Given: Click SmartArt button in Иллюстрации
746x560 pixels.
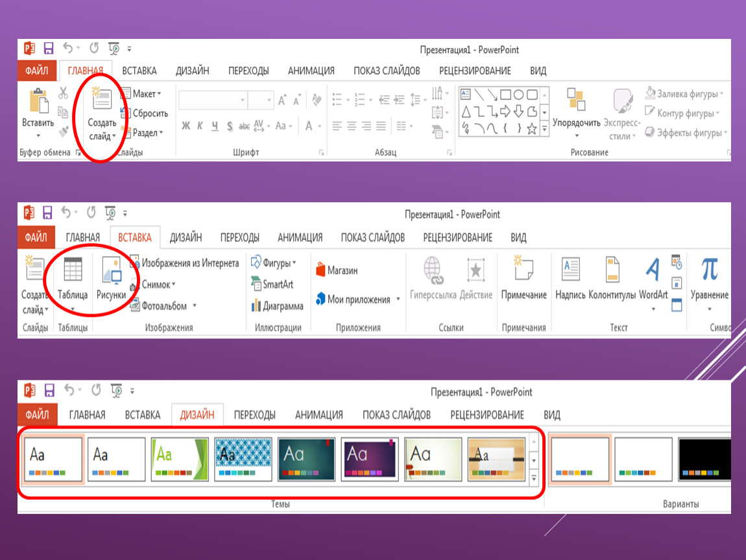Looking at the screenshot, I should (272, 284).
